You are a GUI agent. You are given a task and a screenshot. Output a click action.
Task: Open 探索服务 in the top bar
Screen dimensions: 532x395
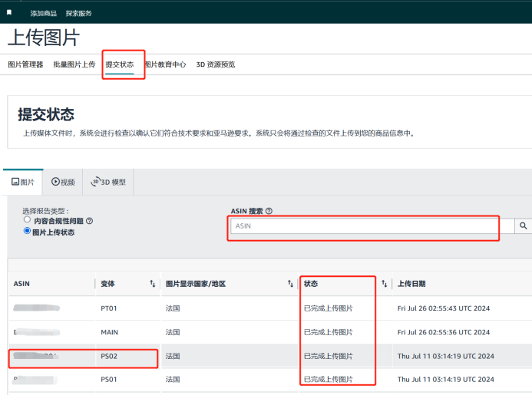[x=79, y=13]
